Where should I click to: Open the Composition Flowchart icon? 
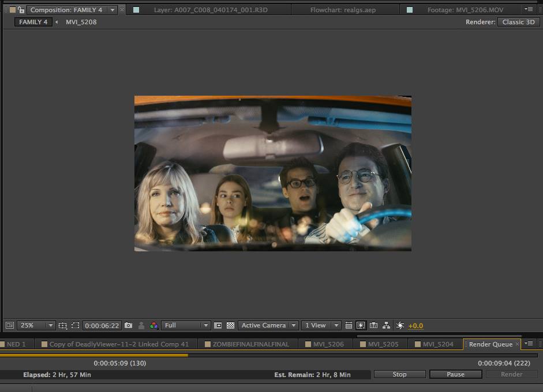(x=386, y=326)
